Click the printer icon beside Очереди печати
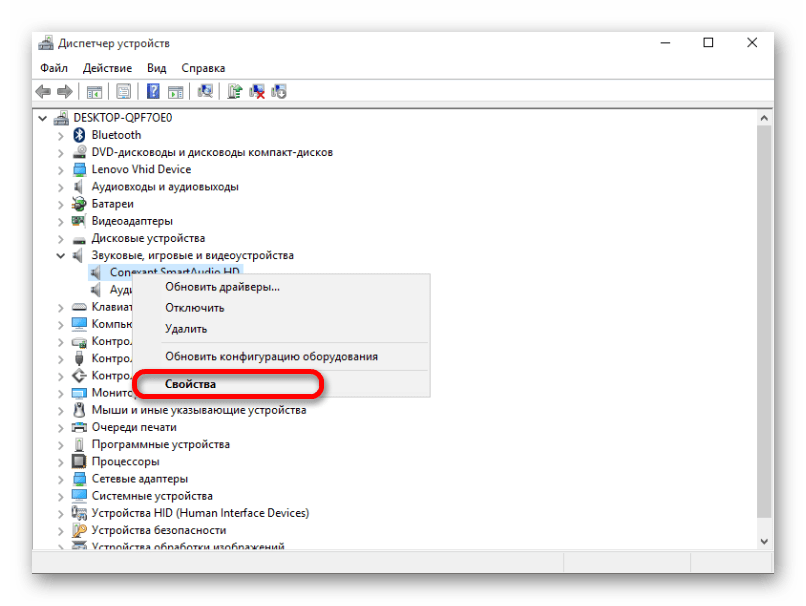Screen dimensions: 806x606 click(x=79, y=427)
